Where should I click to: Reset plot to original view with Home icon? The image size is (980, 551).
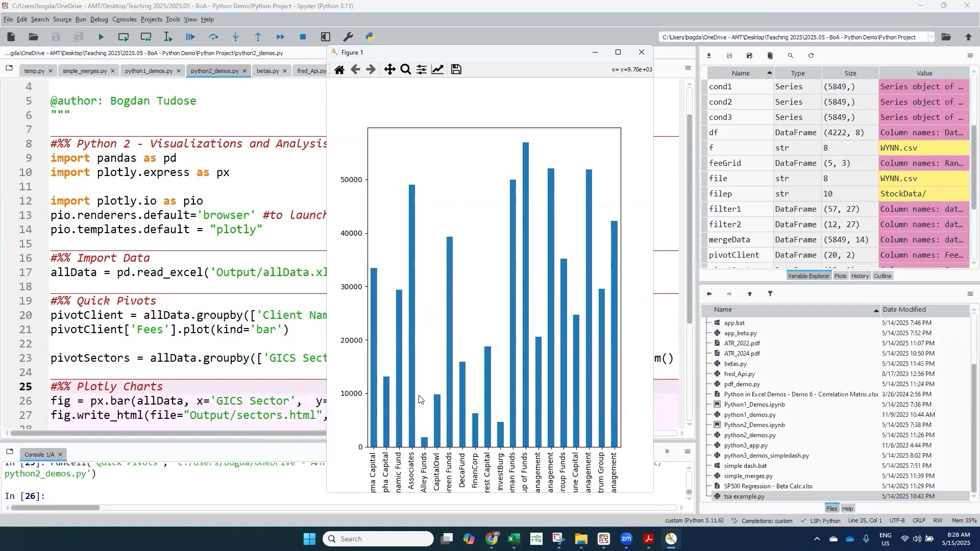(x=339, y=69)
